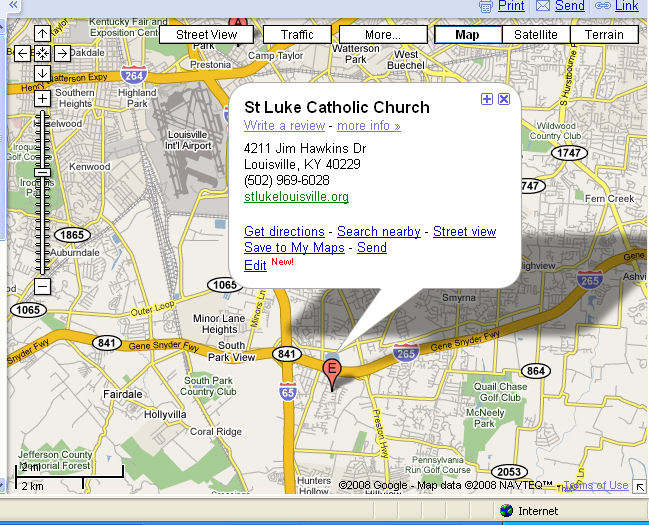Screen dimensions: 649x525
Task: Click the Minor Lane Heights label
Action: click(x=219, y=324)
